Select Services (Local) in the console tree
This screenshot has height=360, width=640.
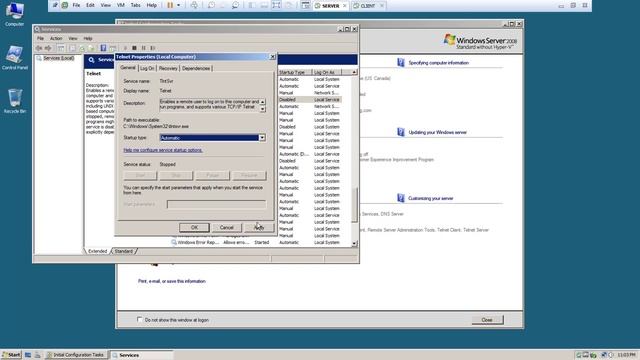pyautogui.click(x=58, y=58)
